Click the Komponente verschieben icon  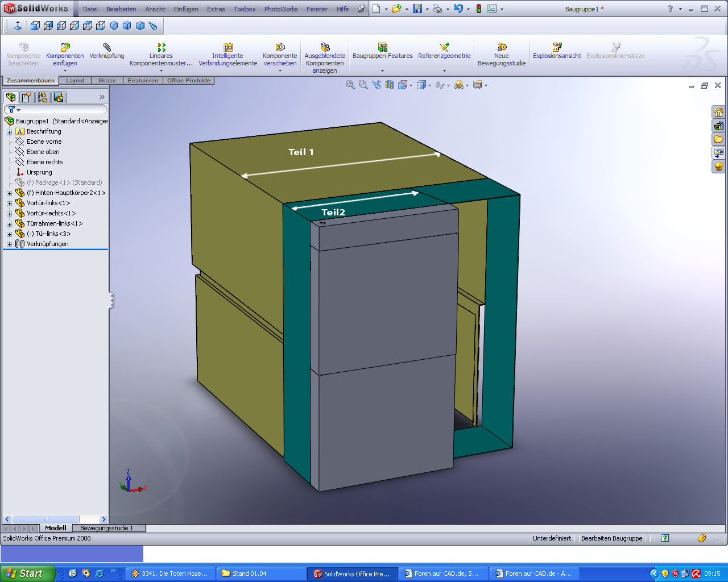click(280, 47)
